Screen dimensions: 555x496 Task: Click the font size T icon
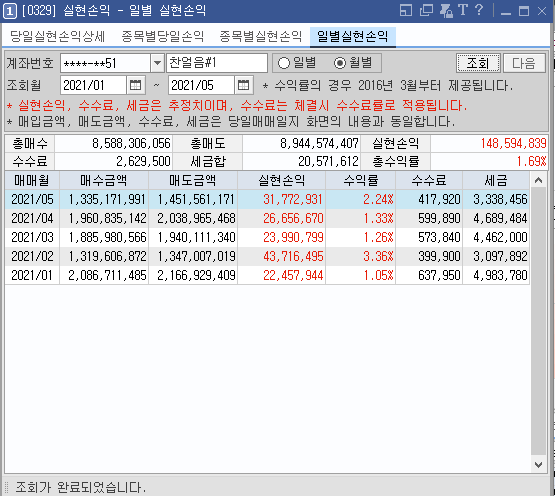tap(463, 10)
